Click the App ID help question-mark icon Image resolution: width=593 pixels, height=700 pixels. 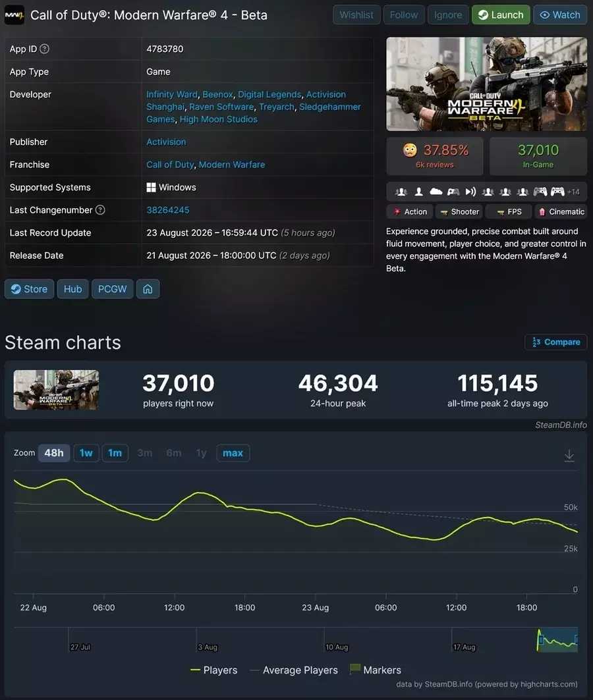44,49
